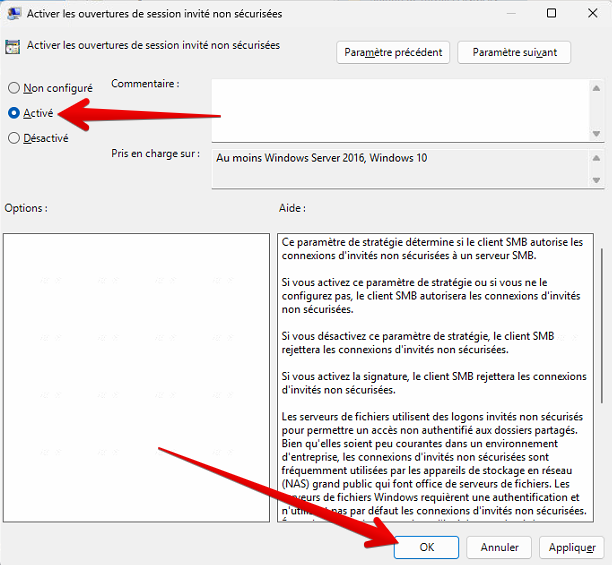The width and height of the screenshot is (612, 565).
Task: Click the policy icon beside the setting heading
Action: coord(14,46)
